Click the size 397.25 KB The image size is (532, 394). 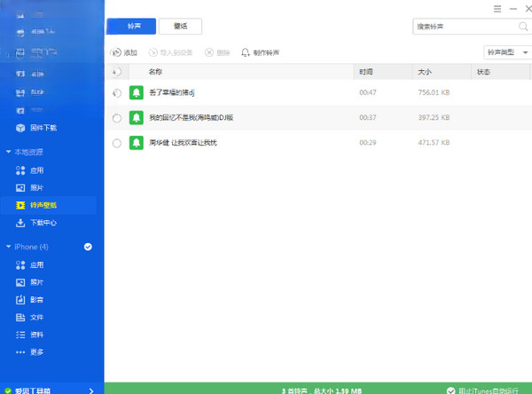434,117
